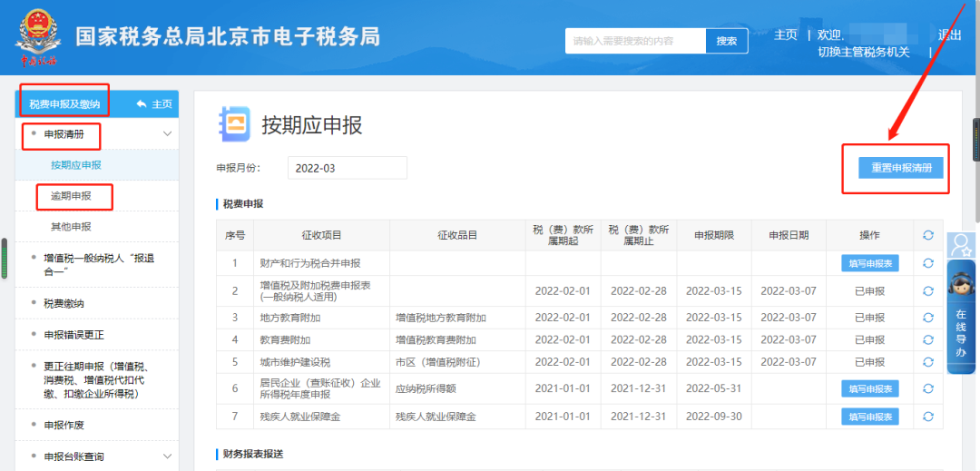Click the 征收项目 column header

coord(321,235)
